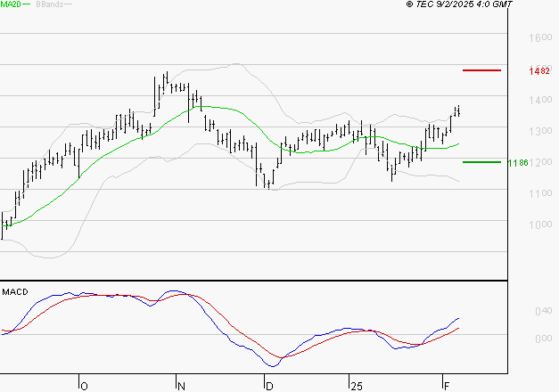Click the BBands legend label

point(48,4)
